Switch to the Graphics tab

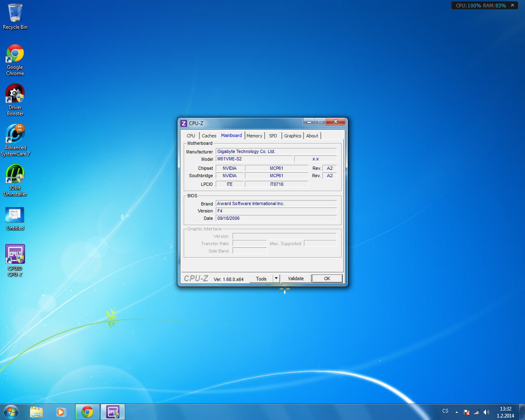point(293,136)
